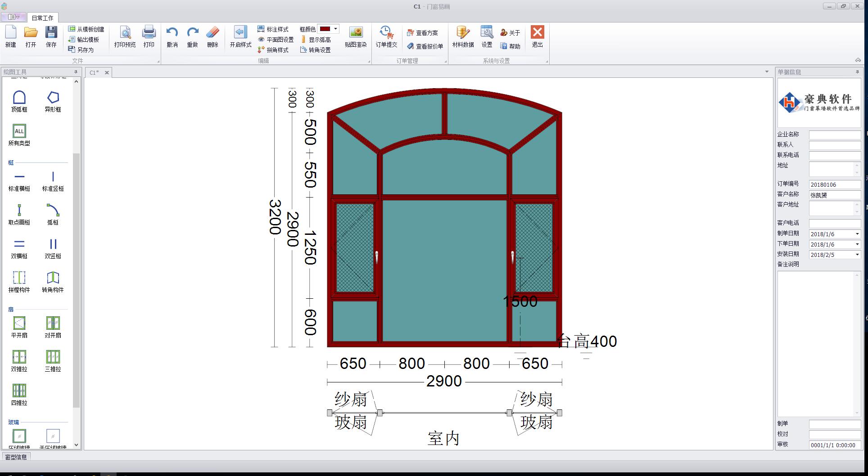Screen dimensions: 868x476
Task: Pin the 绘图工具 panel
Action: 76,72
